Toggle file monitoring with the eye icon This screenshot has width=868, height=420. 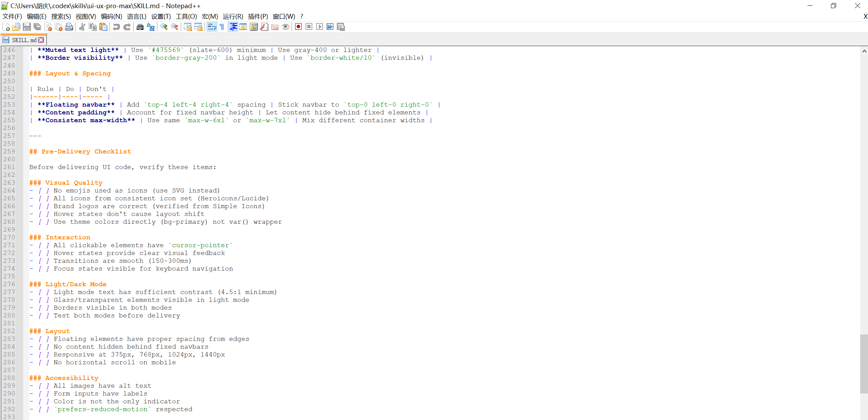(285, 27)
